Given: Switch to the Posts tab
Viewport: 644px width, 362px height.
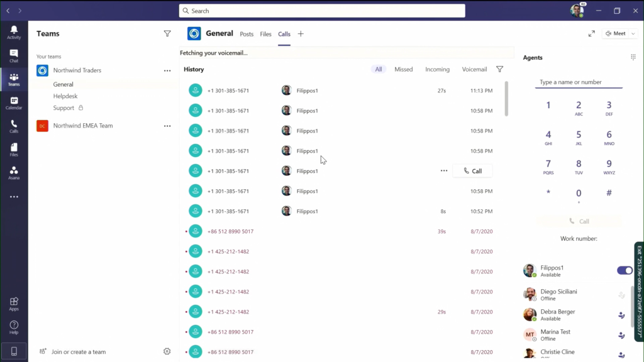Looking at the screenshot, I should tap(247, 34).
